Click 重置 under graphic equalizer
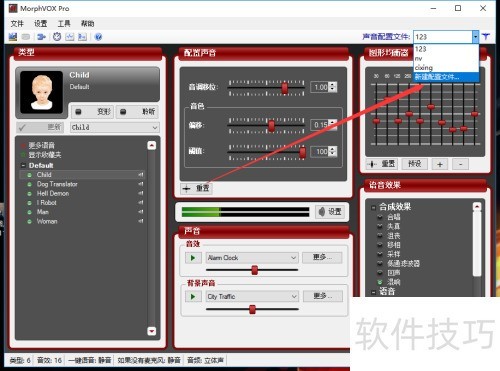Screen dimensions: 500x371 click(x=382, y=164)
